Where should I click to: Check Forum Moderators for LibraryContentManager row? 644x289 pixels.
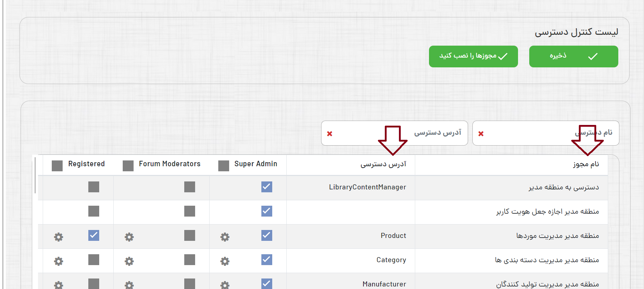[190, 187]
